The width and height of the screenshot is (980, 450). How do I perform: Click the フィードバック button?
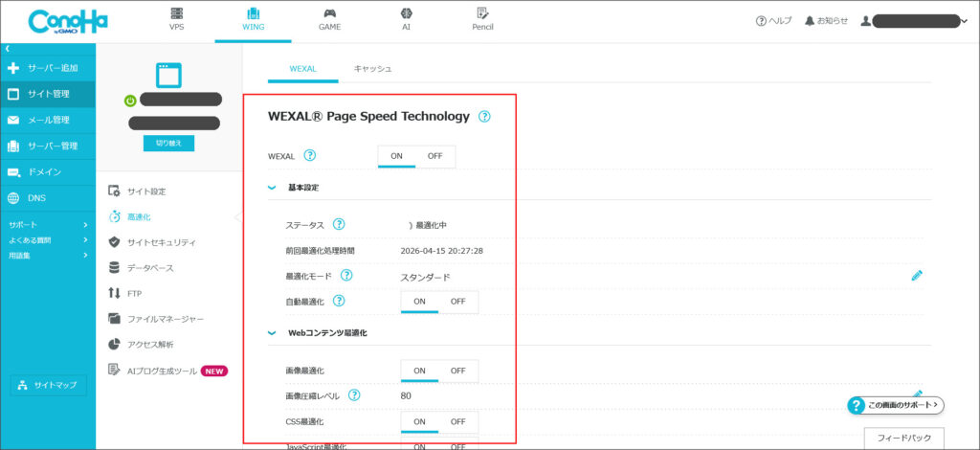tap(903, 438)
